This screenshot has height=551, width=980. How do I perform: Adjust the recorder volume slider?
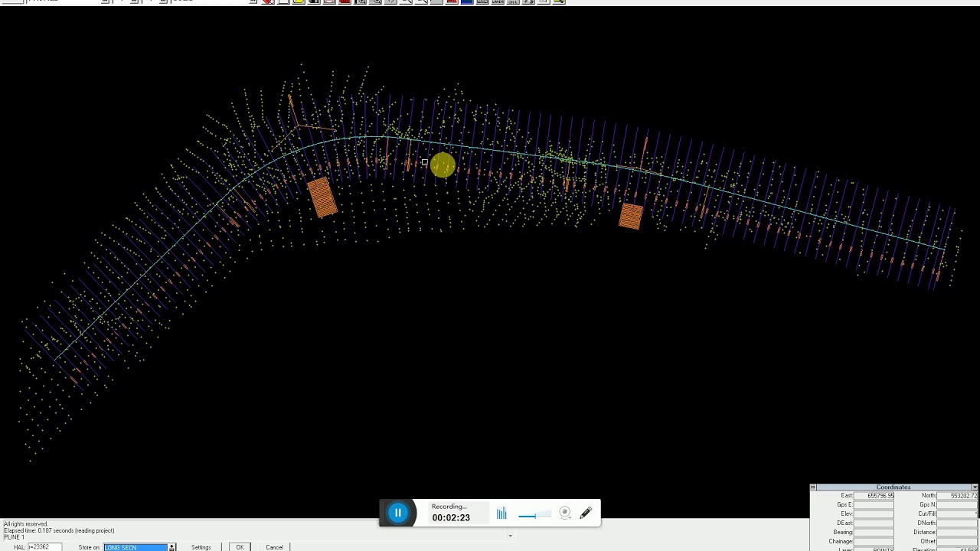click(x=535, y=515)
